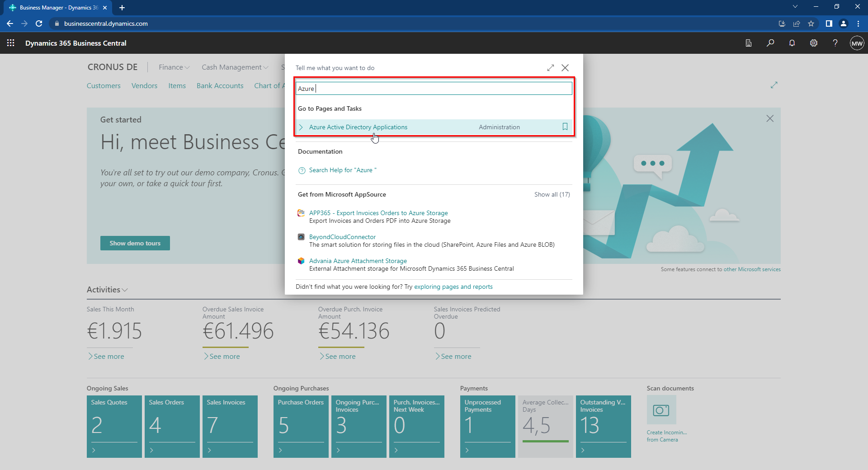The height and width of the screenshot is (470, 868).
Task: Open the browser side panel icon
Action: 829,23
